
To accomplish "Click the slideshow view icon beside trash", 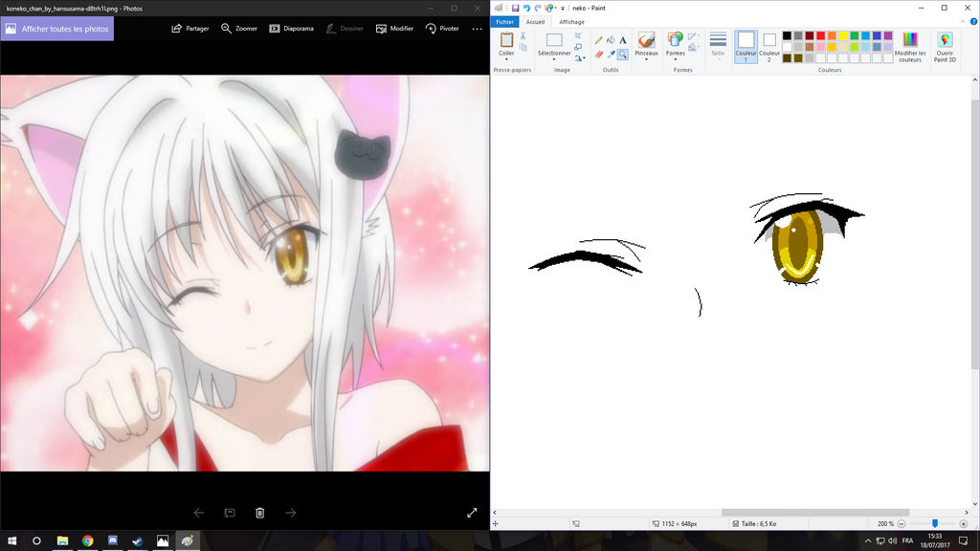I will coord(230,513).
